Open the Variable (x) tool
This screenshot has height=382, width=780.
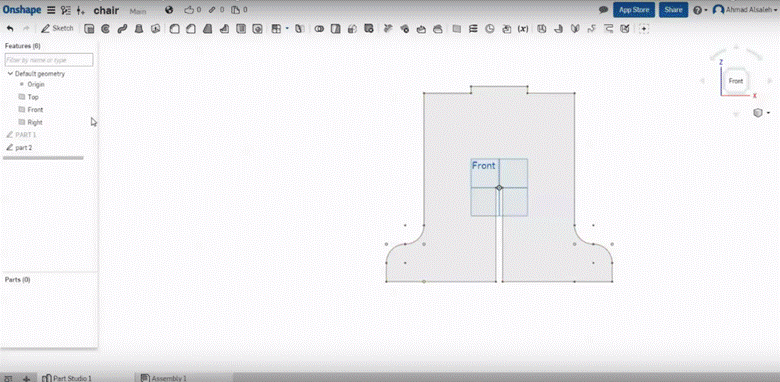[x=523, y=29]
